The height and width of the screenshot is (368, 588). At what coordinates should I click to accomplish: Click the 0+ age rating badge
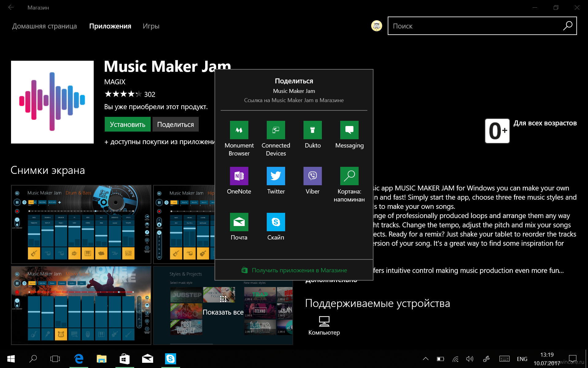497,131
